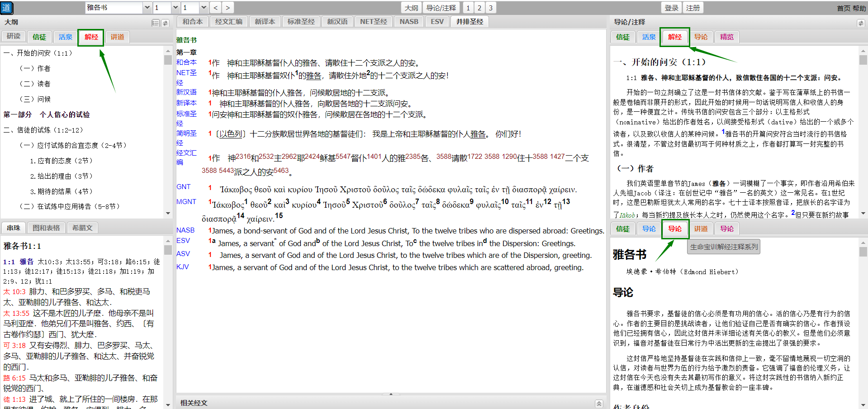Open the chapter number dropdown
The width and height of the screenshot is (868, 409).
click(175, 8)
